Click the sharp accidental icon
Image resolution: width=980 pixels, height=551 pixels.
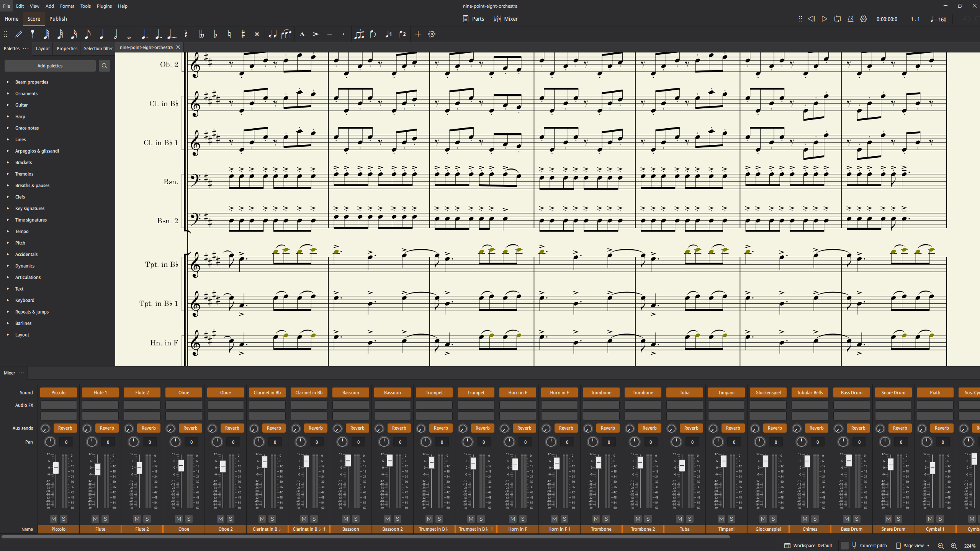tap(243, 34)
